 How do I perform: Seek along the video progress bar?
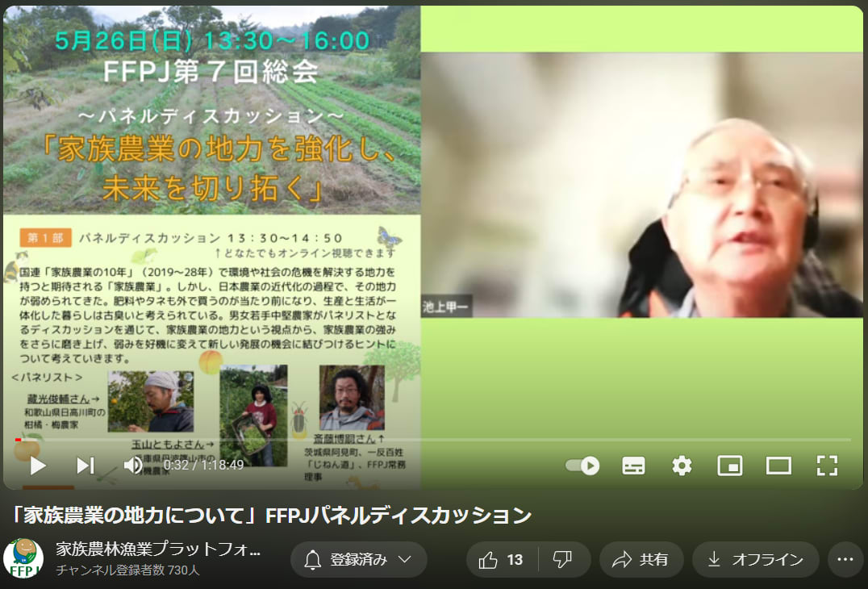point(433,440)
